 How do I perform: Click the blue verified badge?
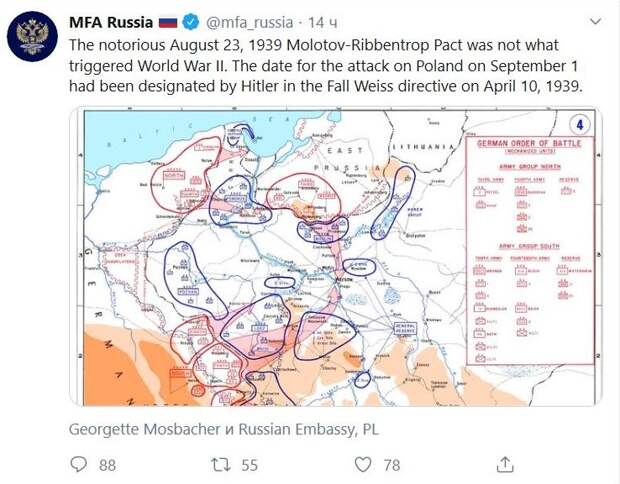coord(191,22)
